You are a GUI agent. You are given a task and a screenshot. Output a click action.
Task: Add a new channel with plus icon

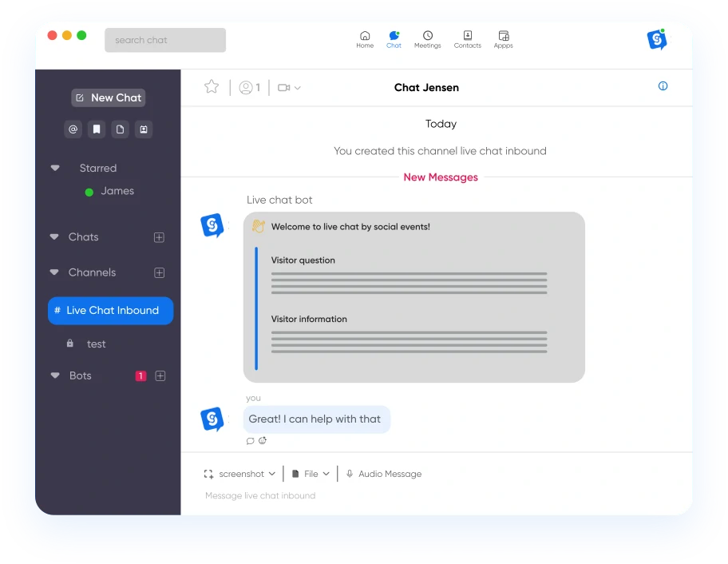coord(159,272)
